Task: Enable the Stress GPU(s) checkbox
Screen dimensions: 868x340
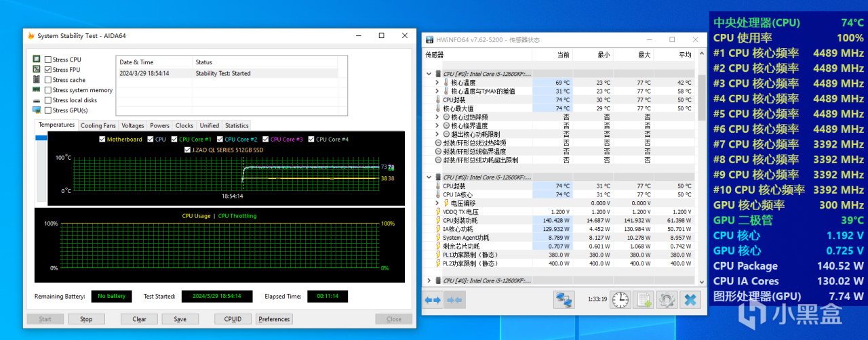Action: (x=48, y=110)
